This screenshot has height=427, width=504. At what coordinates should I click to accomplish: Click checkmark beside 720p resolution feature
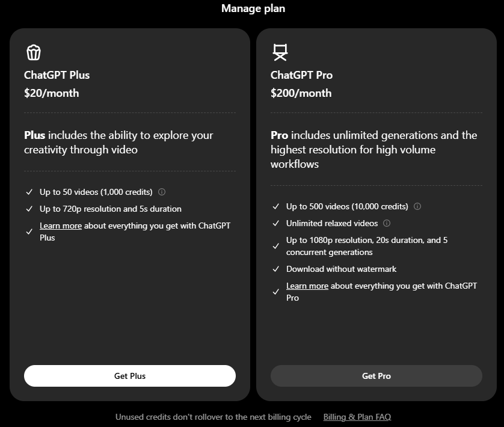pos(29,209)
